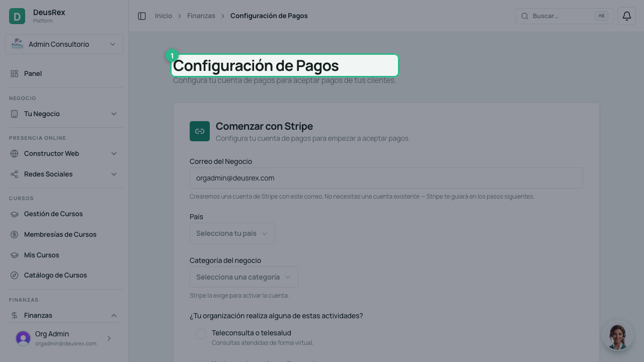Click the Configuración de Pagos breadcrumb

tap(269, 16)
